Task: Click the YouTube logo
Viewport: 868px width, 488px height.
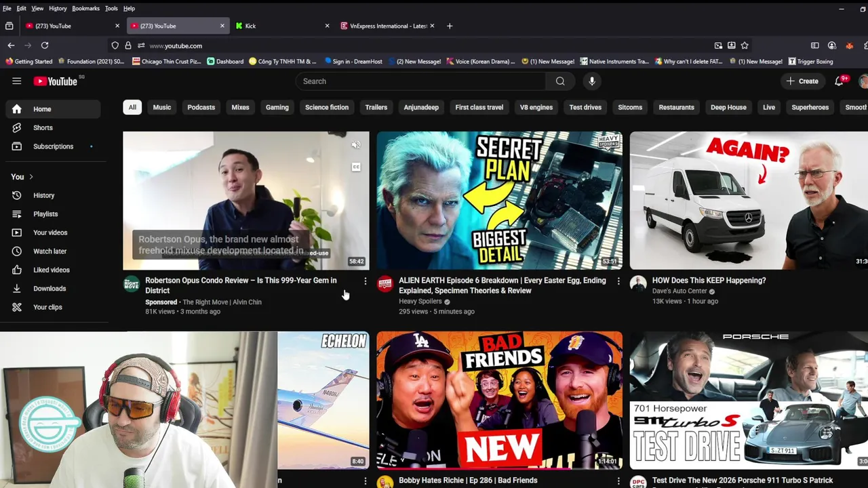Action: coord(56,81)
